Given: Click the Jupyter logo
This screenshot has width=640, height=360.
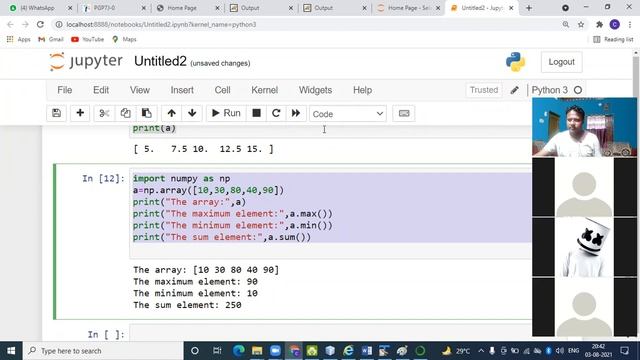Looking at the screenshot, I should pos(86,61).
